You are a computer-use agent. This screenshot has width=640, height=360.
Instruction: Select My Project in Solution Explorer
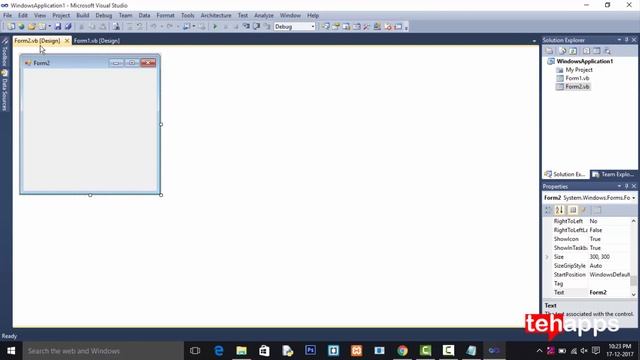point(579,70)
